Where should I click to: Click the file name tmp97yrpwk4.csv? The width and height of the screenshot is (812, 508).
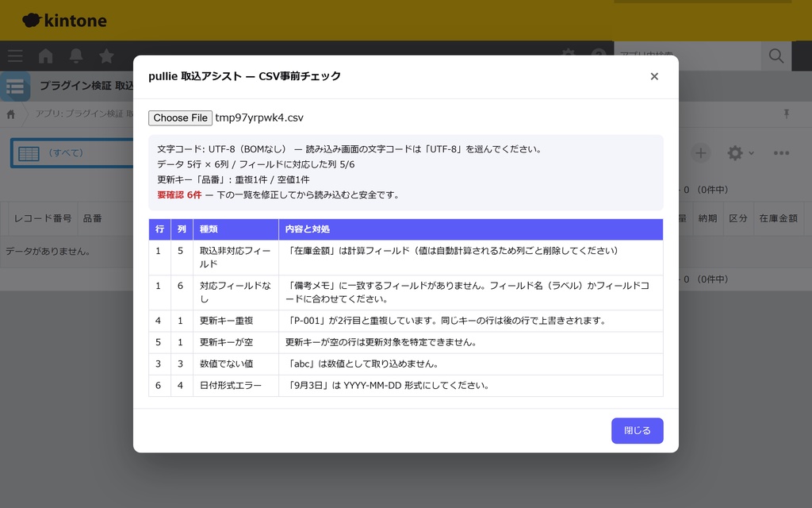click(x=259, y=117)
